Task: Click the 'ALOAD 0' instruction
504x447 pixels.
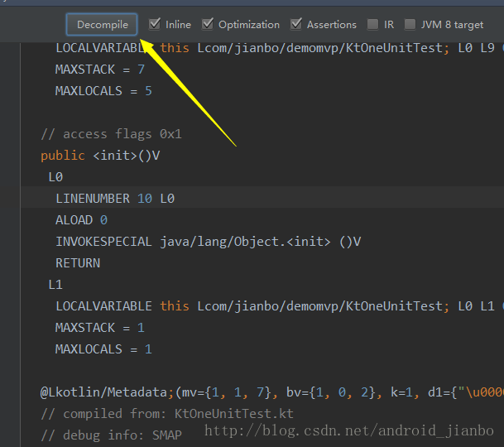Action: [81, 220]
